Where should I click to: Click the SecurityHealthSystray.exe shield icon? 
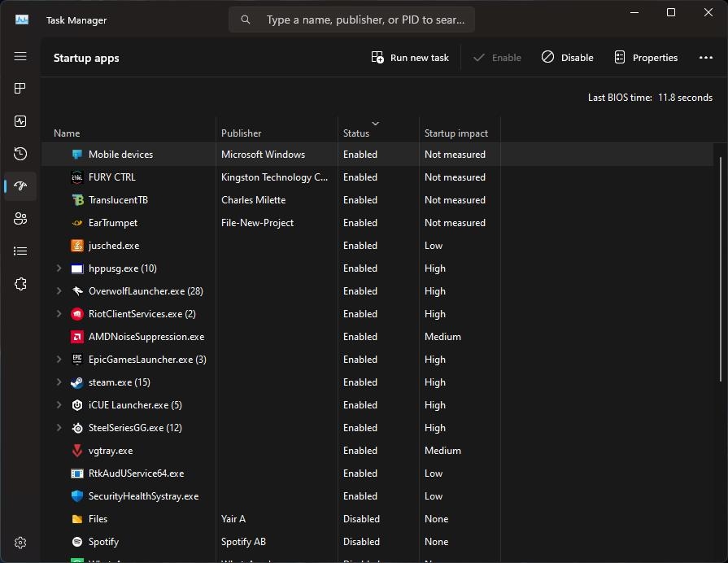(77, 496)
